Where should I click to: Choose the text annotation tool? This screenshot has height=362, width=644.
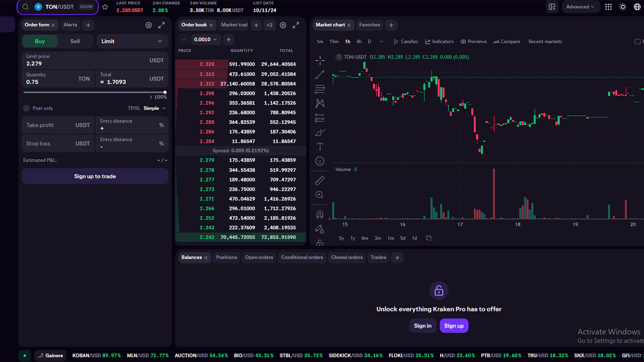click(x=320, y=146)
